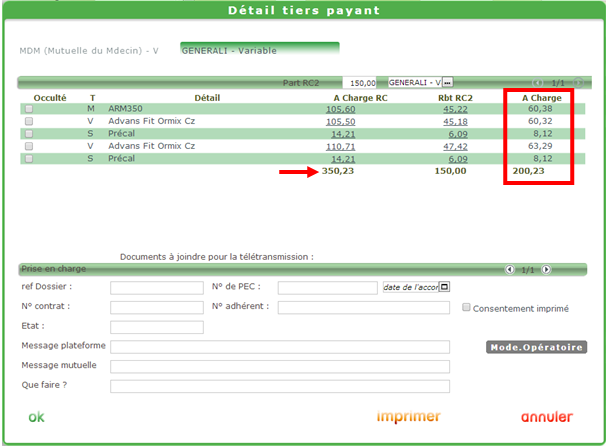This screenshot has width=607, height=447.
Task: Tick the Occulté checkbox in the last Précal row
Action: (x=29, y=159)
